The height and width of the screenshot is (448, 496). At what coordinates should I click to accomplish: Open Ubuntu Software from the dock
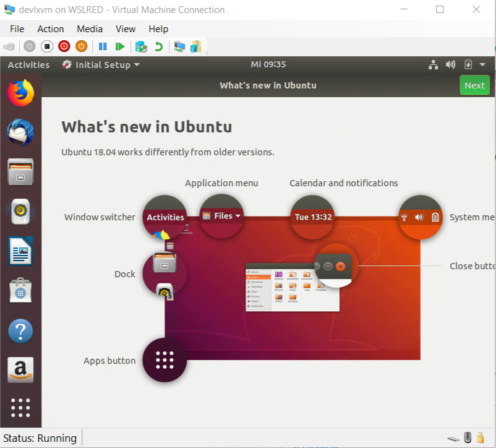(20, 291)
